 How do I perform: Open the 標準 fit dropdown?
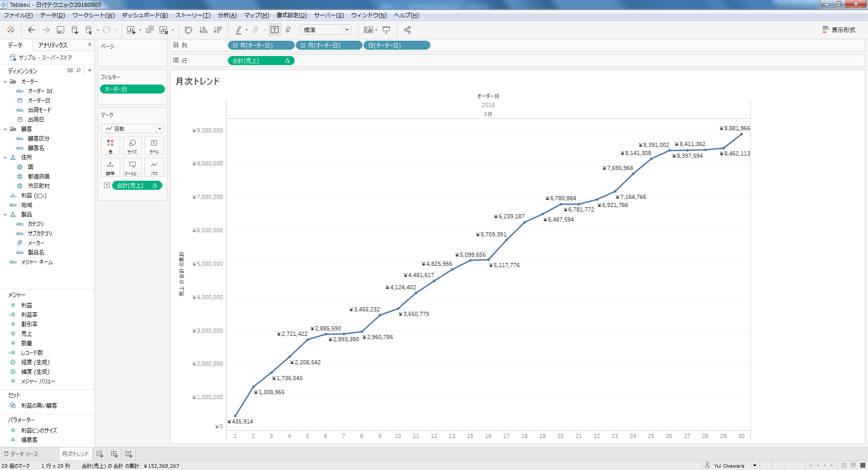[x=325, y=30]
